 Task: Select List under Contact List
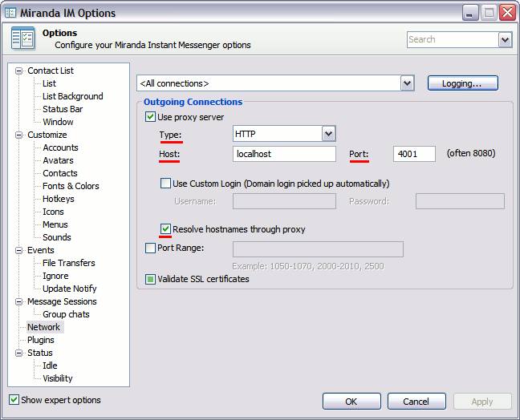(49, 83)
